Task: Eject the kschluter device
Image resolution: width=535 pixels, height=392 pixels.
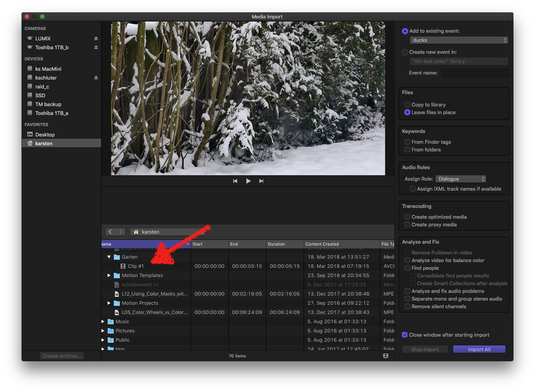Action: (x=96, y=78)
